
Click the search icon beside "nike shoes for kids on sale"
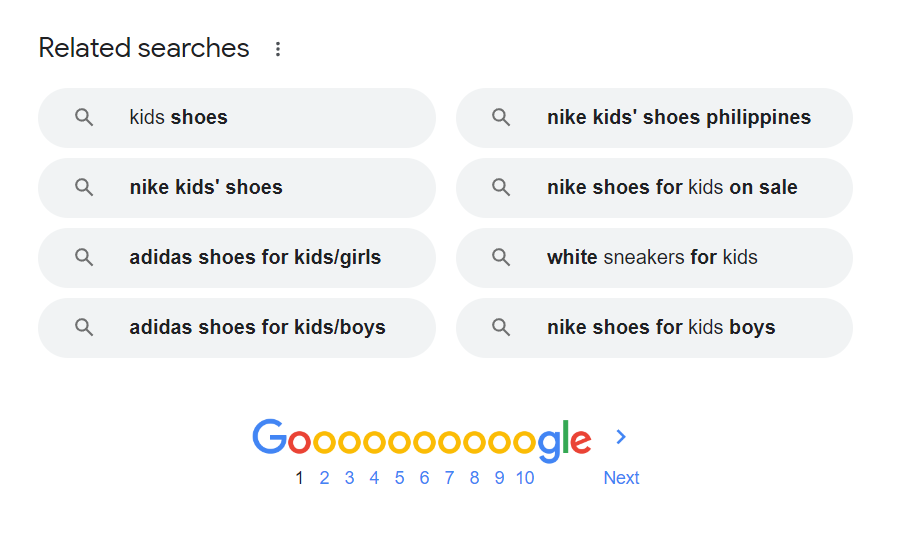(501, 188)
